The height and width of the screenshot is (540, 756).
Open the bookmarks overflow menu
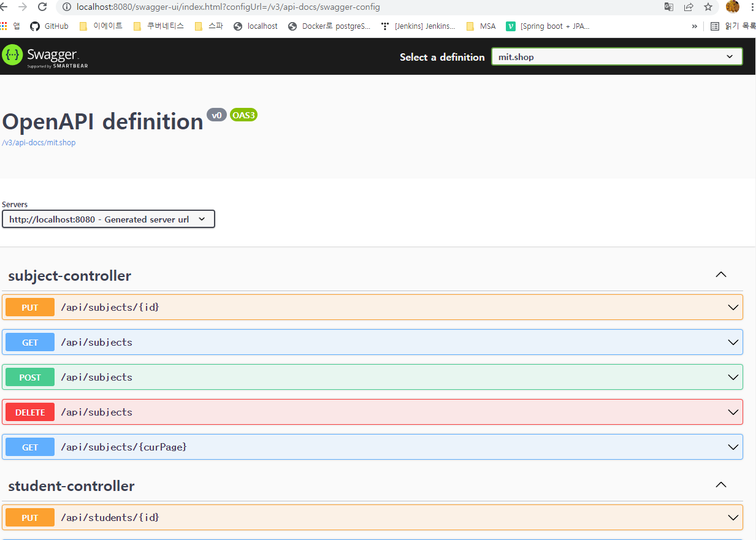click(x=695, y=26)
